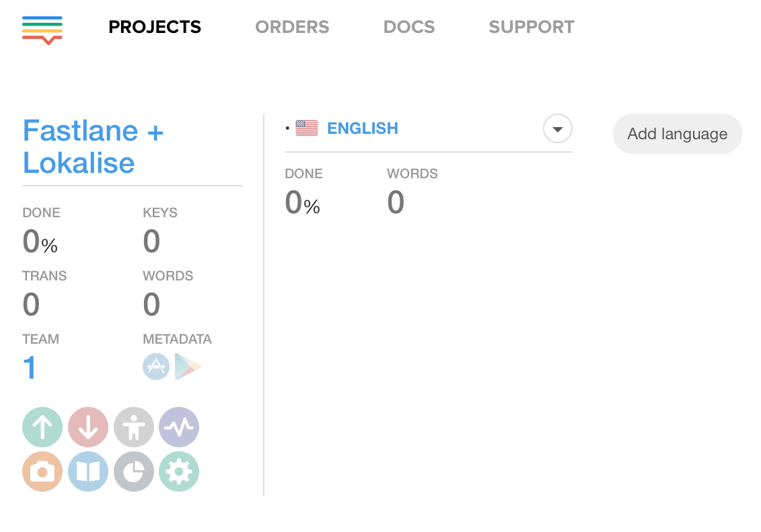Open the grey contributors person icon
This screenshot has height=532, width=761.
tap(134, 427)
